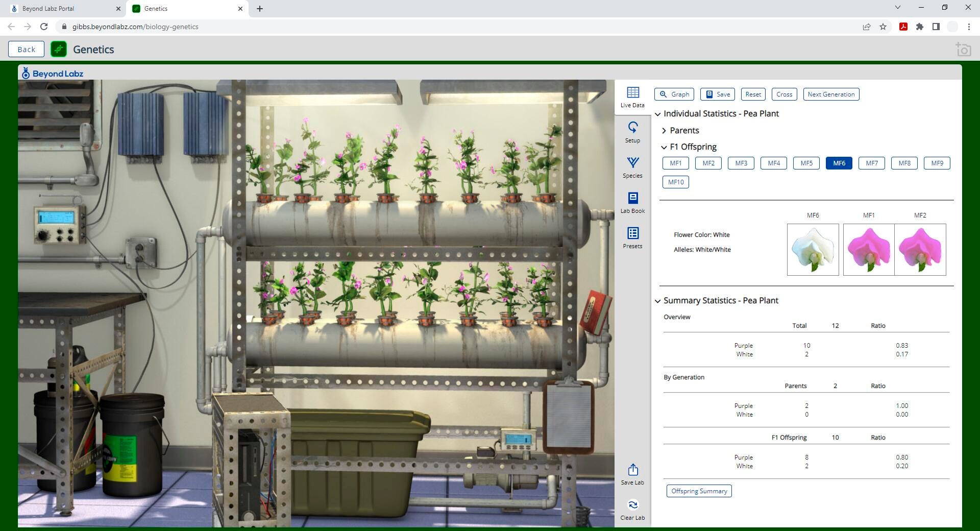Click the Next Generation button
The width and height of the screenshot is (980, 531).
[x=830, y=94]
